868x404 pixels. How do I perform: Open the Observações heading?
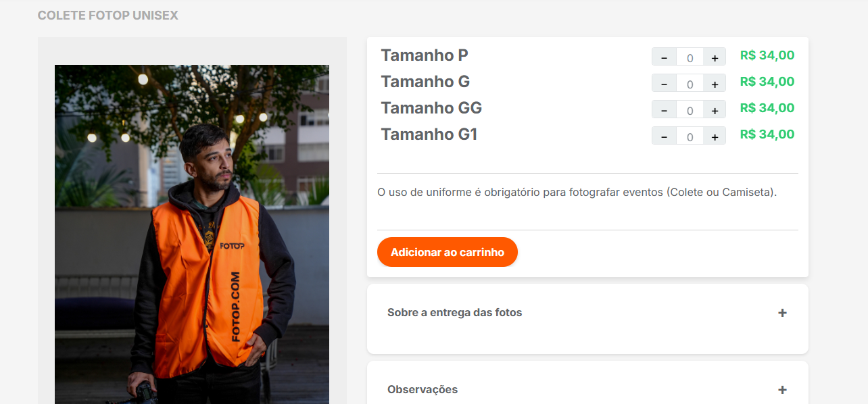(423, 389)
